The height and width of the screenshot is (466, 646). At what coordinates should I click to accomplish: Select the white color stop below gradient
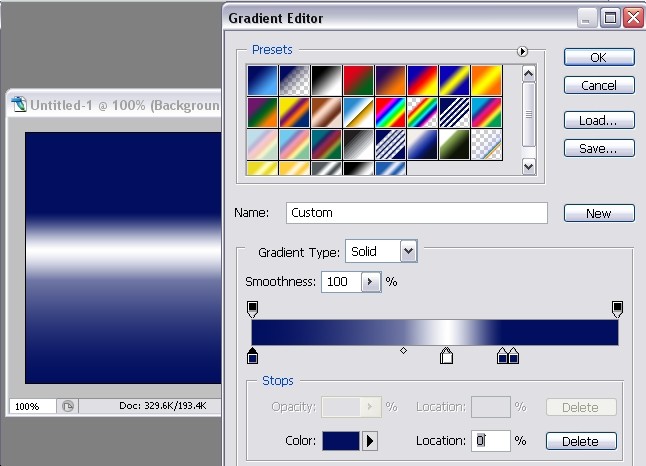[446, 356]
